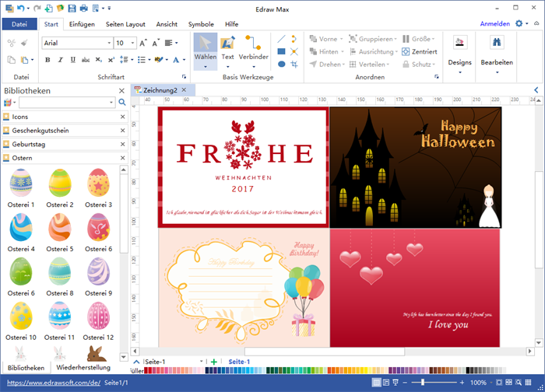Select the Wählen pointer tool
This screenshot has height=392, width=545.
coord(206,47)
